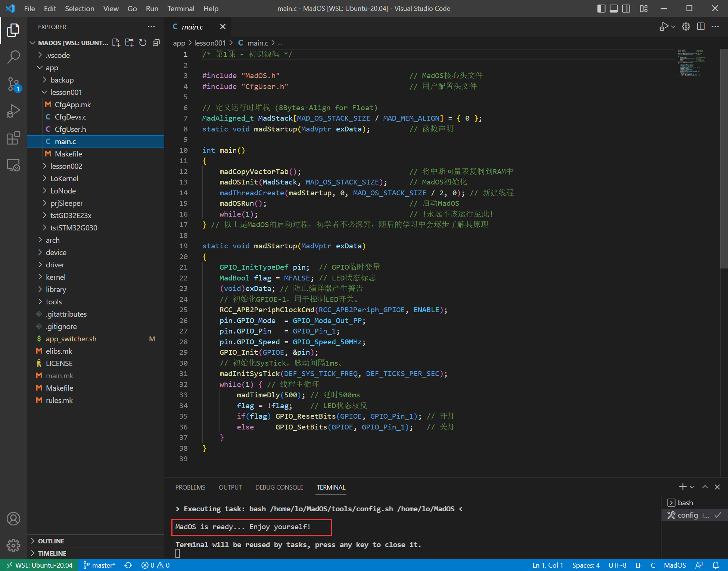This screenshot has width=728, height=571.
Task: Open the Extensions view
Action: click(x=13, y=138)
